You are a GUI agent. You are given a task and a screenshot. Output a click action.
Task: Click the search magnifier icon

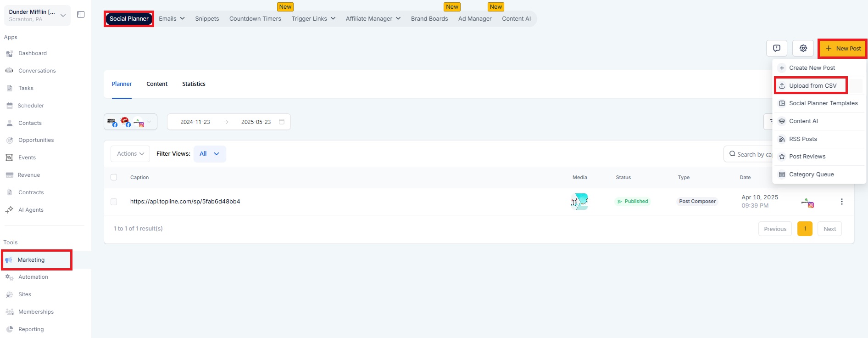tap(732, 154)
